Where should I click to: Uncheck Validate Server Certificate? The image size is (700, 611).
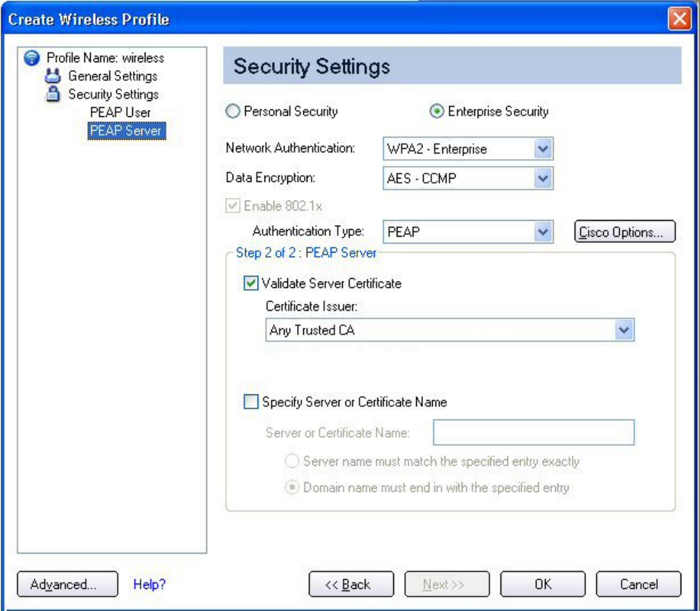(x=251, y=283)
